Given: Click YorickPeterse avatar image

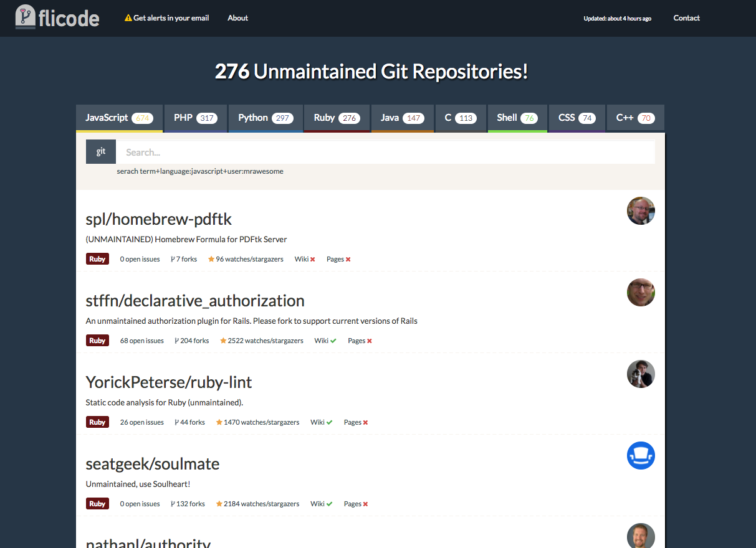Looking at the screenshot, I should 641,374.
